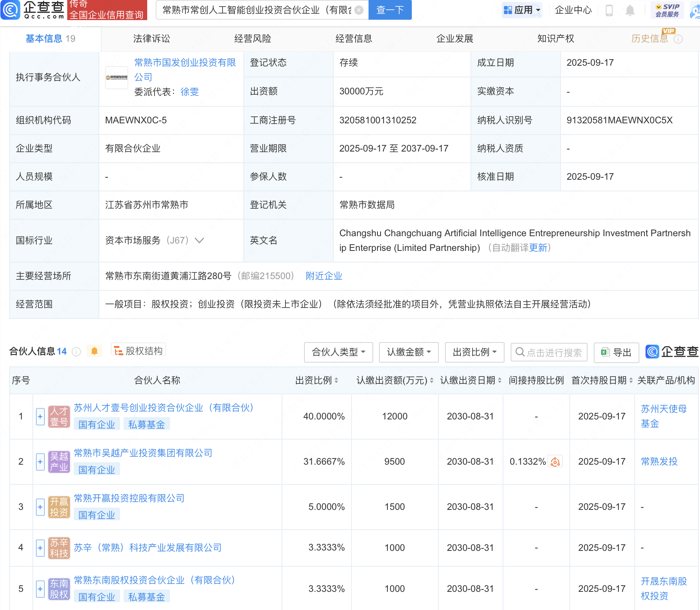The width and height of the screenshot is (700, 610).
Task: Click 私募基金 tag under 苏州人才壹号
Action: click(146, 425)
